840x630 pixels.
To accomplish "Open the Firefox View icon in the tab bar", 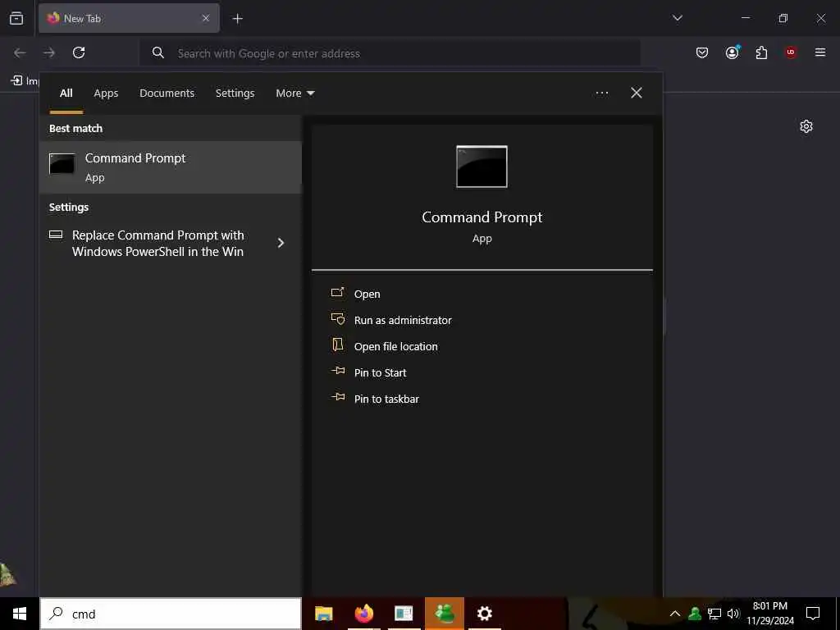I will click(x=16, y=19).
